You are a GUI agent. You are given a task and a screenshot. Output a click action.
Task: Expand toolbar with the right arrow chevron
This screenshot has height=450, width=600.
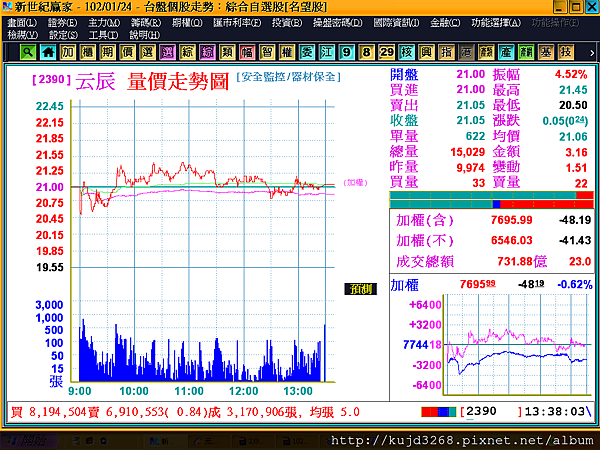tap(592, 53)
